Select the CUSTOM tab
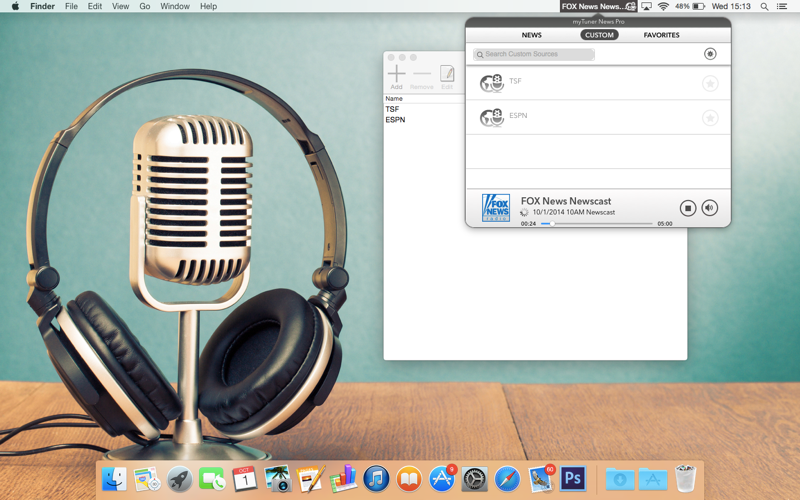Screen dimensions: 800x500 pos(599,35)
